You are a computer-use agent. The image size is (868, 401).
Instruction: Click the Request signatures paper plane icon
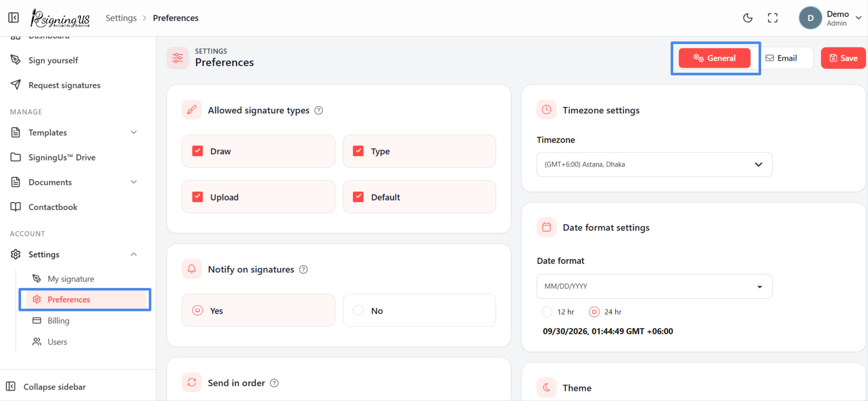tap(16, 85)
